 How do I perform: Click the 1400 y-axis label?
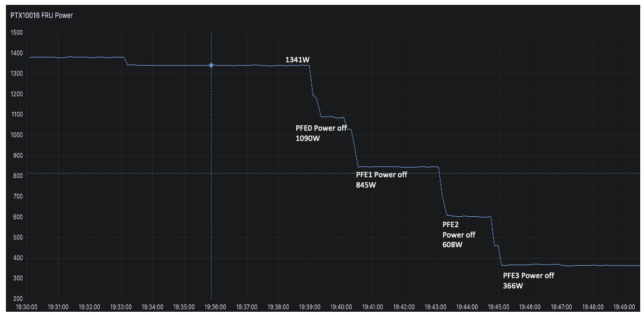pyautogui.click(x=16, y=53)
